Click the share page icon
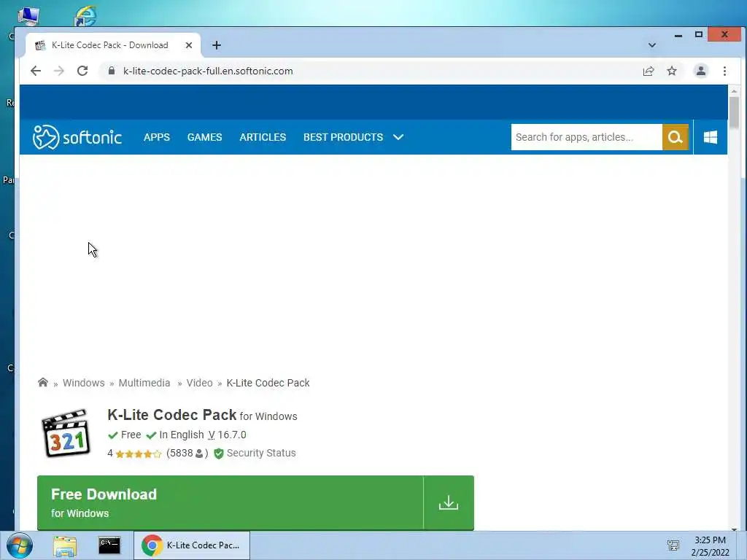The width and height of the screenshot is (747, 560). click(x=649, y=71)
